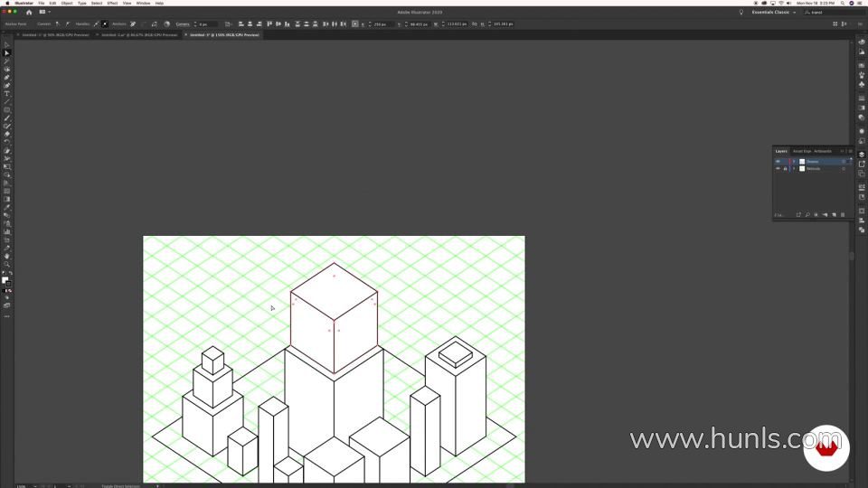This screenshot has height=488, width=868.
Task: Open Edit Toolbar three-dots button
Action: pos(6,316)
